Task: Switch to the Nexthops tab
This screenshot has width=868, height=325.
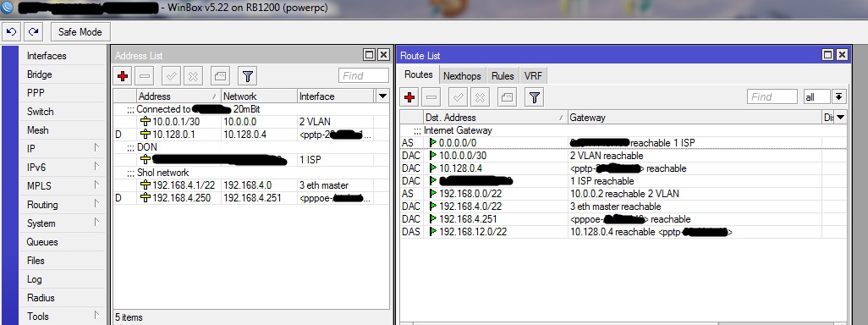Action: 463,76
